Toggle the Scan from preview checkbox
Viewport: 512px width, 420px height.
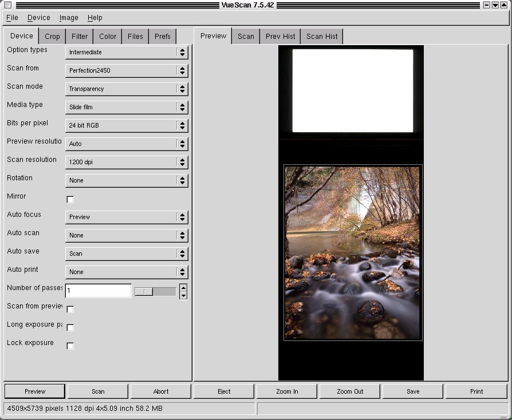tap(70, 309)
